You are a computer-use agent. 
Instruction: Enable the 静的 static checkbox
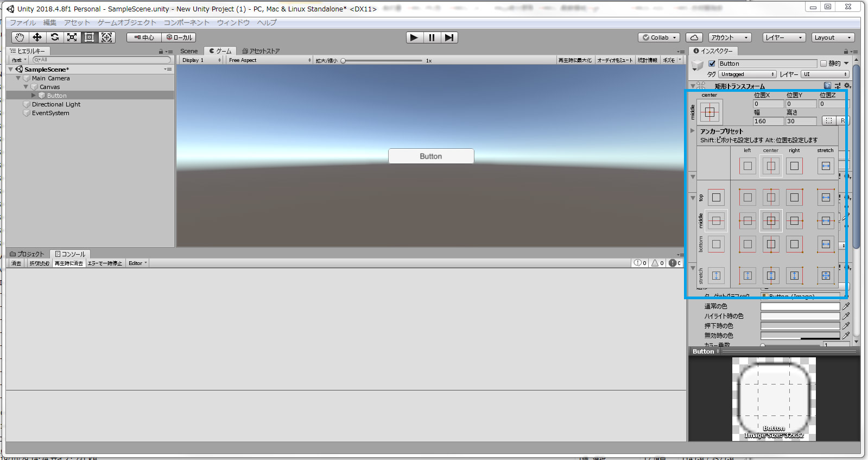[823, 64]
